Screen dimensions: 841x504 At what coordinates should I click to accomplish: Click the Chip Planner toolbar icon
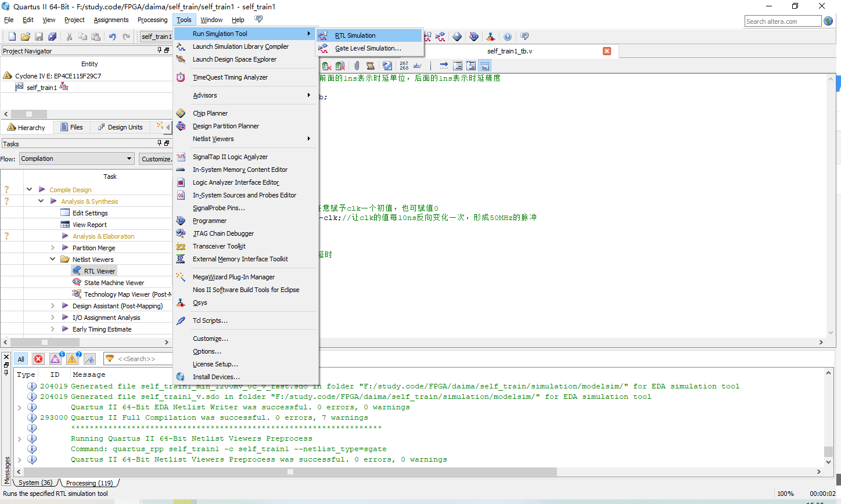point(457,37)
